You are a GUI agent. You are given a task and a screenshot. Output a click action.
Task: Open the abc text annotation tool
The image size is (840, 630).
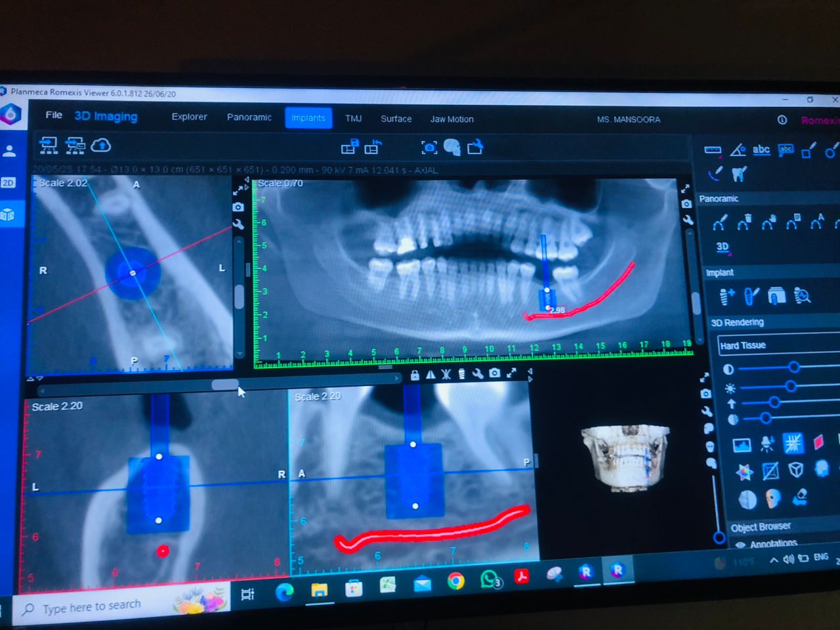761,150
